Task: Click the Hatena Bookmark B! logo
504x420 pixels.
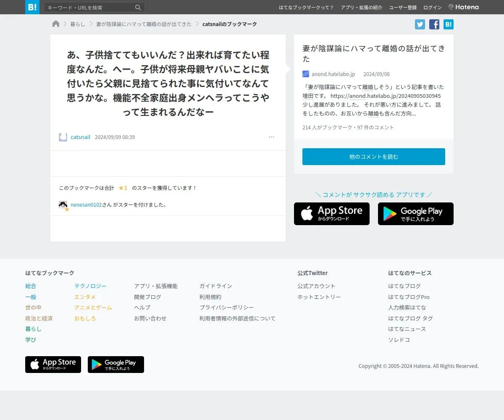Action: click(x=32, y=7)
